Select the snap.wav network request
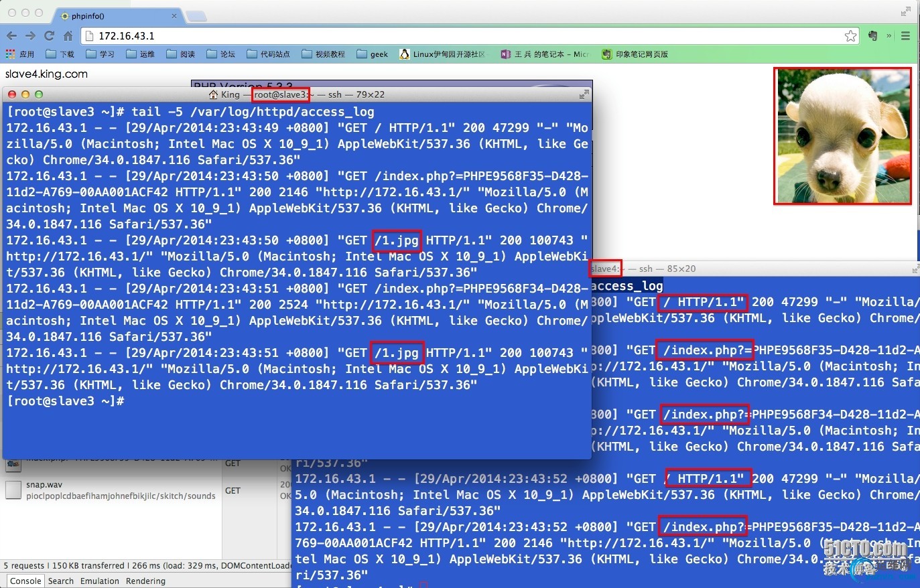The height and width of the screenshot is (588, 920). pos(111,490)
